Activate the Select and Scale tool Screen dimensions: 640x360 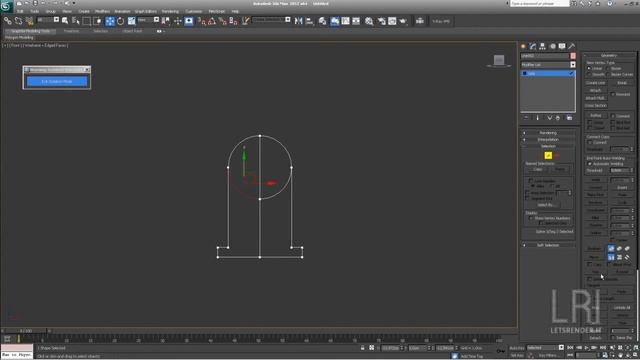pos(131,21)
